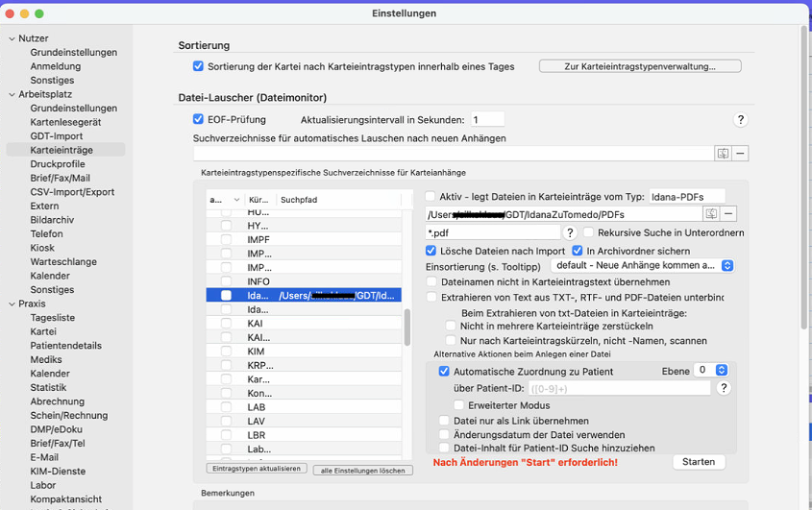Image resolution: width=812 pixels, height=510 pixels.
Task: Click minus button beside Suchverzeichnisse field
Action: pyautogui.click(x=740, y=154)
